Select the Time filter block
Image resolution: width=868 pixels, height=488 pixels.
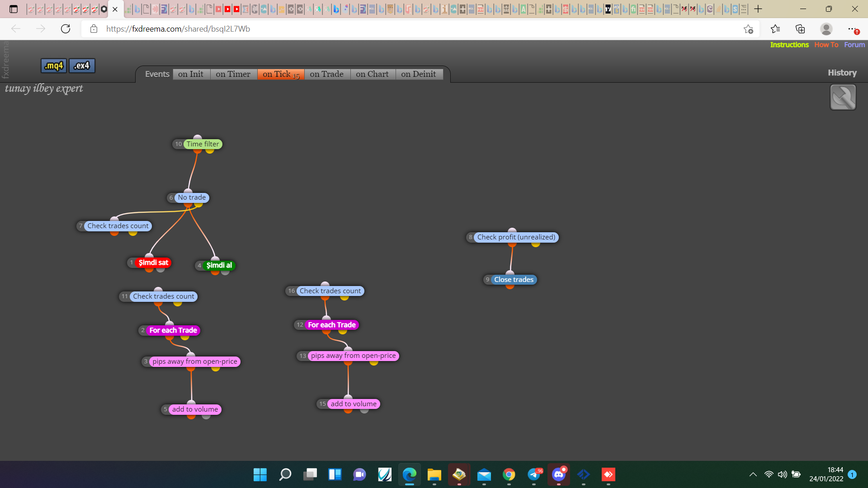203,144
